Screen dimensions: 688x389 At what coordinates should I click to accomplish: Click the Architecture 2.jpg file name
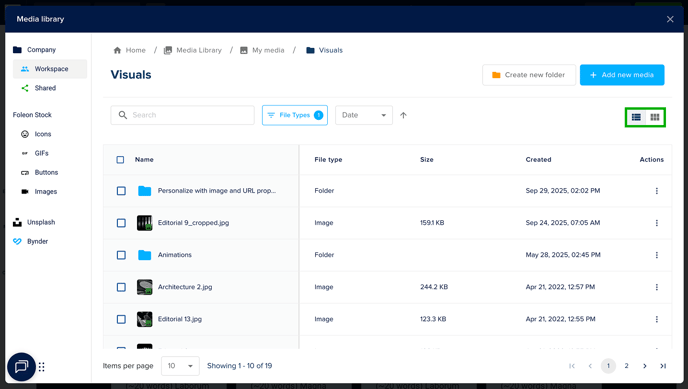tap(185, 287)
